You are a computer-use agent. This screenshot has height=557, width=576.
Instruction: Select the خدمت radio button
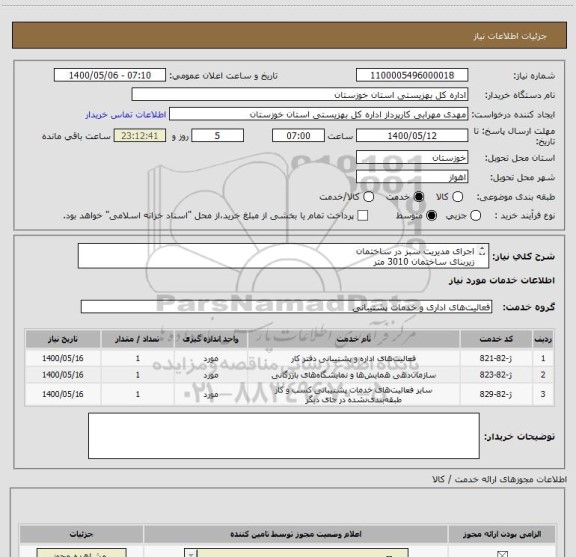[x=419, y=197]
